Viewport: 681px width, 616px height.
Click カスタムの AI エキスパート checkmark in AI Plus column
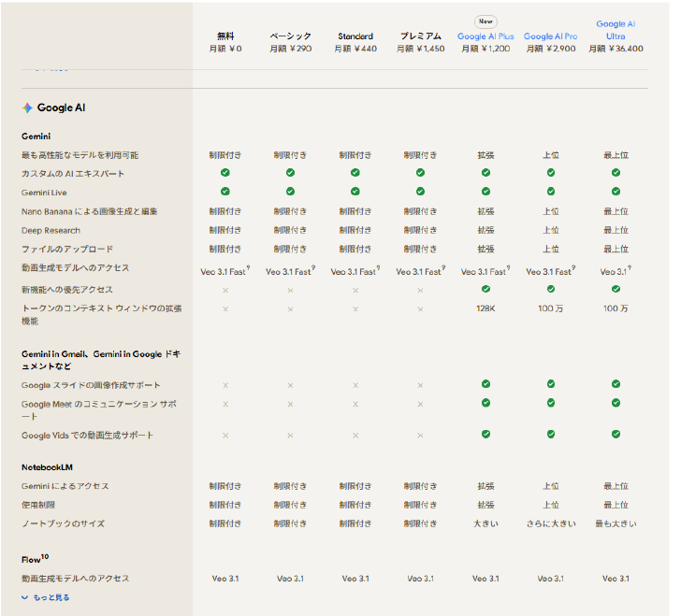[485, 173]
